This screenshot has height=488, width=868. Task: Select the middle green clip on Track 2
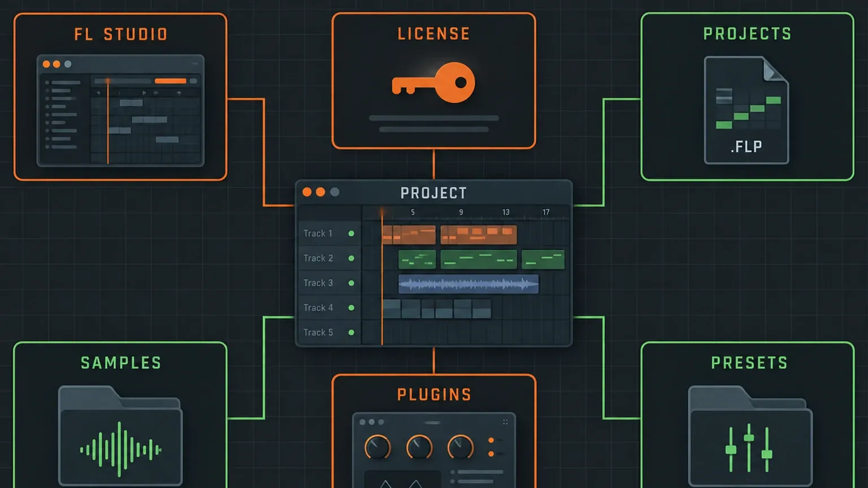coord(479,259)
